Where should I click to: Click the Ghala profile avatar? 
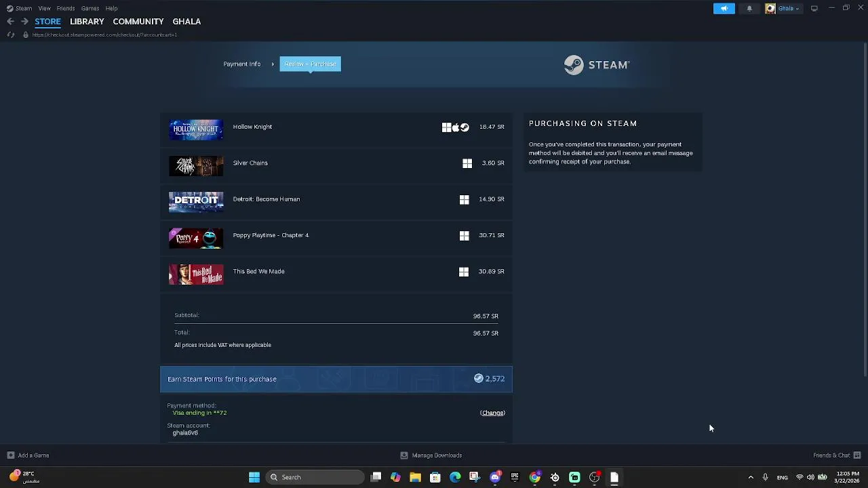click(x=770, y=8)
